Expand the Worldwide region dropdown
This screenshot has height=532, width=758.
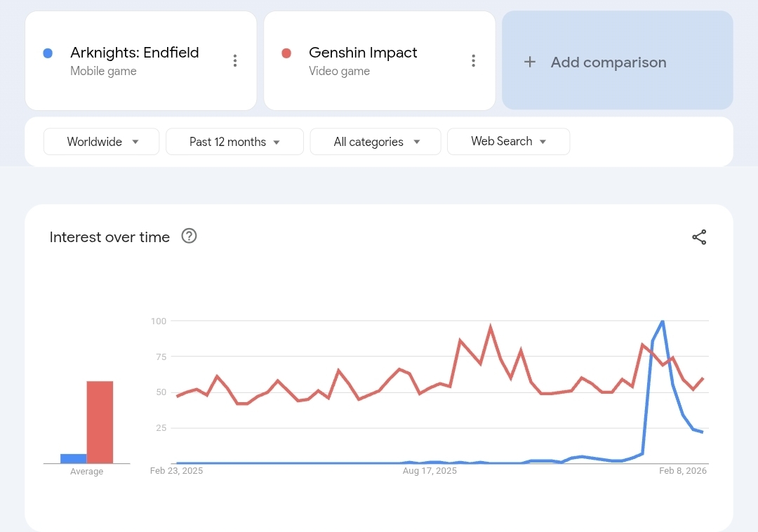pos(102,142)
